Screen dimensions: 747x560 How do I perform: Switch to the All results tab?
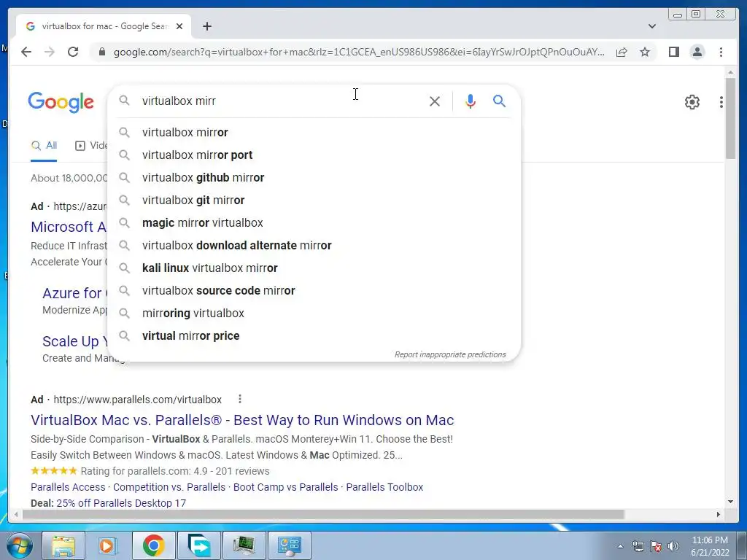click(44, 146)
